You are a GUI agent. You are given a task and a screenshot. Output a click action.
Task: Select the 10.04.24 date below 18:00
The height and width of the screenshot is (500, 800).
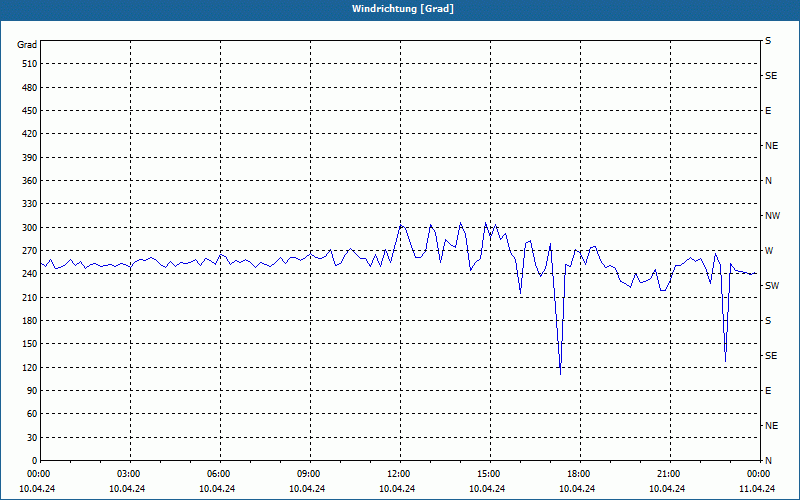click(x=577, y=489)
